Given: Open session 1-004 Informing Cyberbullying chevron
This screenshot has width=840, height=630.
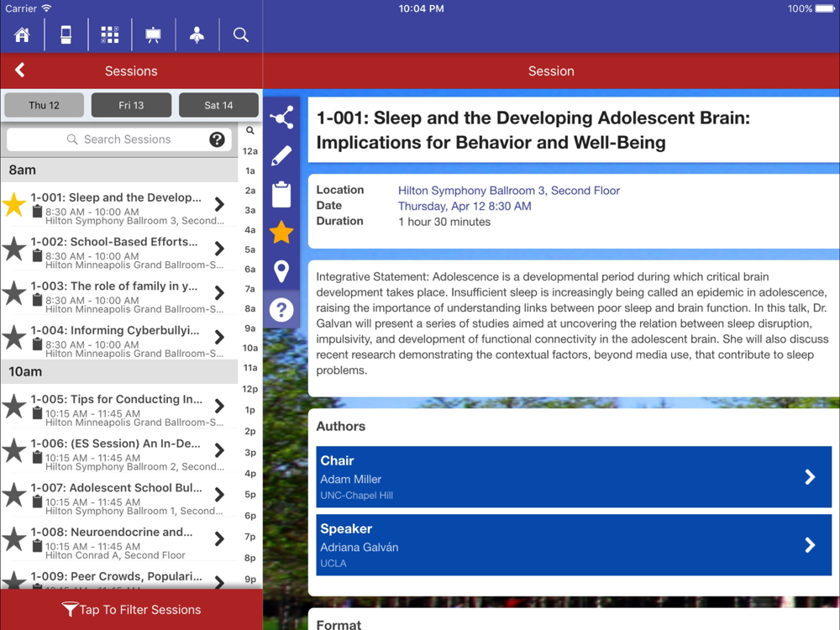Looking at the screenshot, I should [219, 337].
